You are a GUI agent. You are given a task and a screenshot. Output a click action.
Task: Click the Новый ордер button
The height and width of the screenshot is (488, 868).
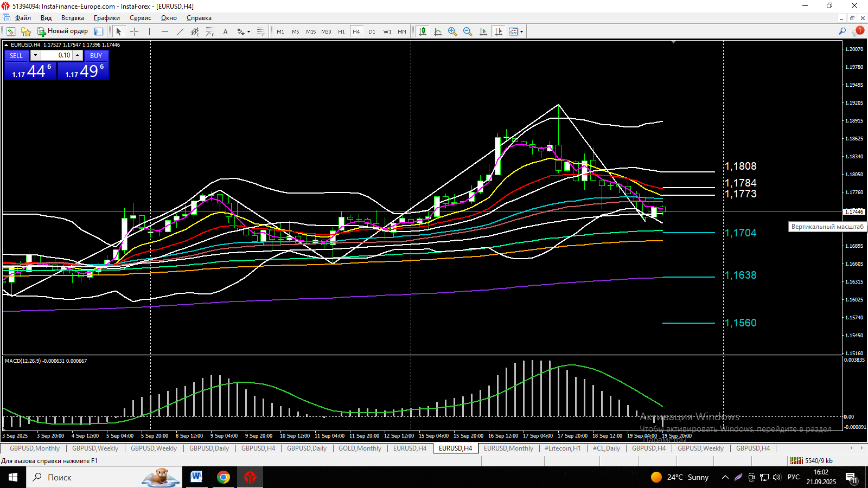click(x=62, y=31)
